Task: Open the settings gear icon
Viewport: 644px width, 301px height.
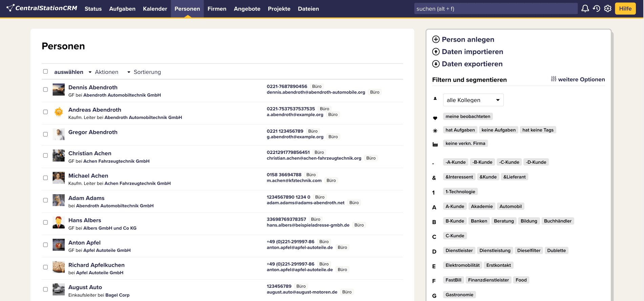Action: 608,8
